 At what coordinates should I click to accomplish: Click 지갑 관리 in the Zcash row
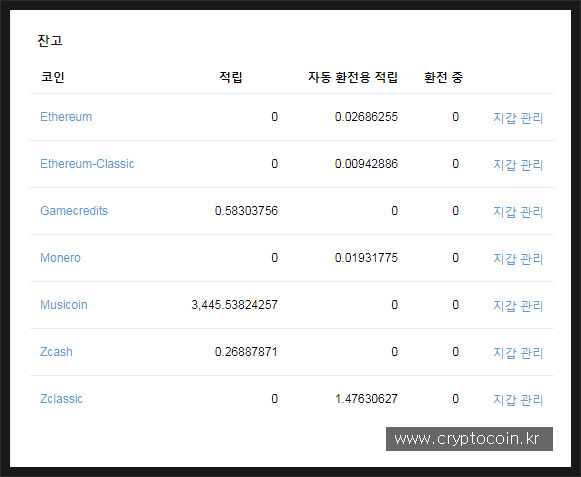tap(518, 353)
